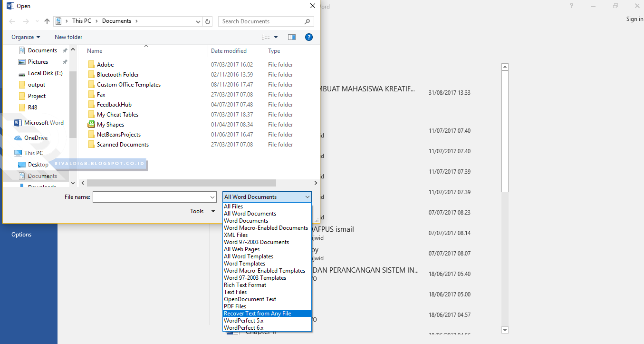This screenshot has width=644, height=344.
Task: Click the magnifier icon in Search Documents
Action: [x=308, y=21]
